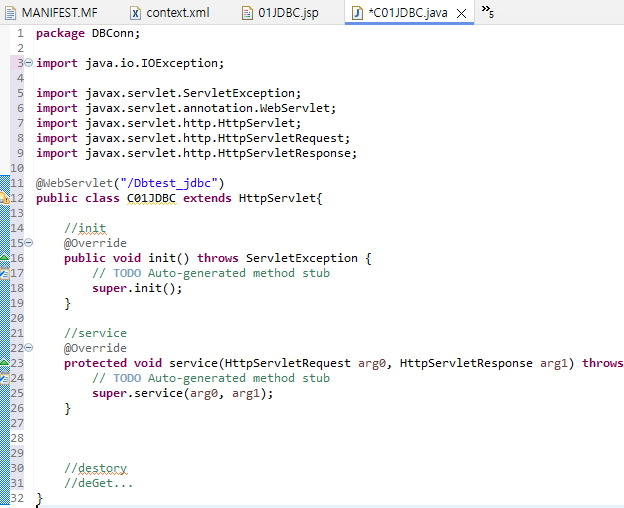The image size is (624, 508).
Task: Click on import java.io.IOException line
Action: 130,63
